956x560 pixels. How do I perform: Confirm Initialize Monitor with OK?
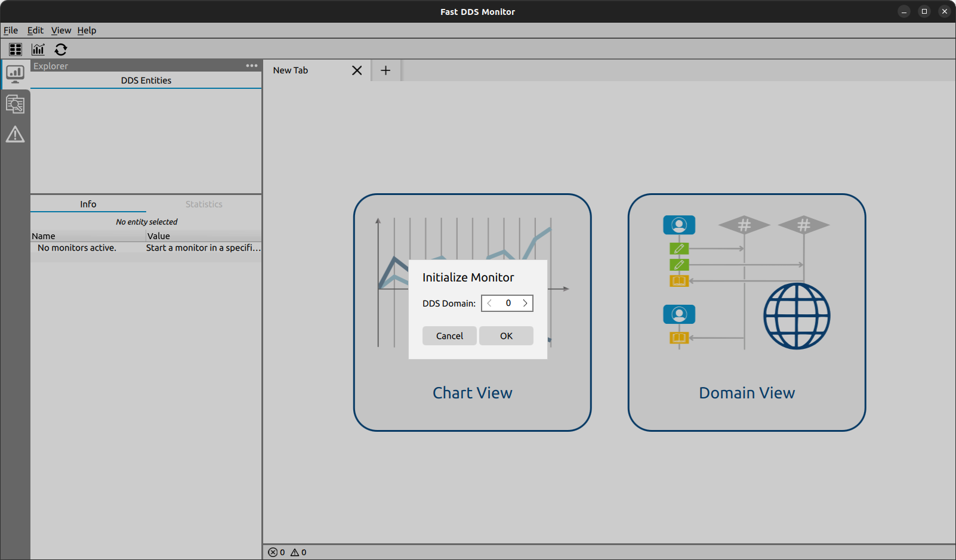click(x=506, y=336)
